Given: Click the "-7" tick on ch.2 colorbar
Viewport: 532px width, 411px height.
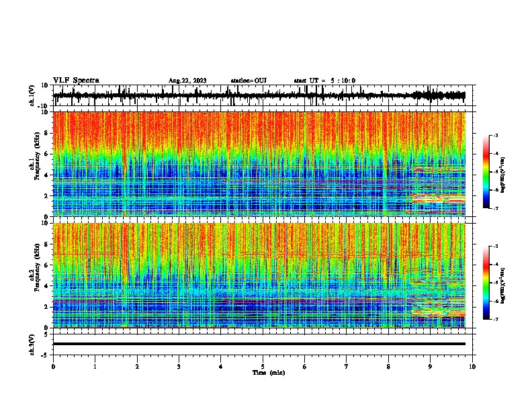Looking at the screenshot, I should (x=496, y=320).
